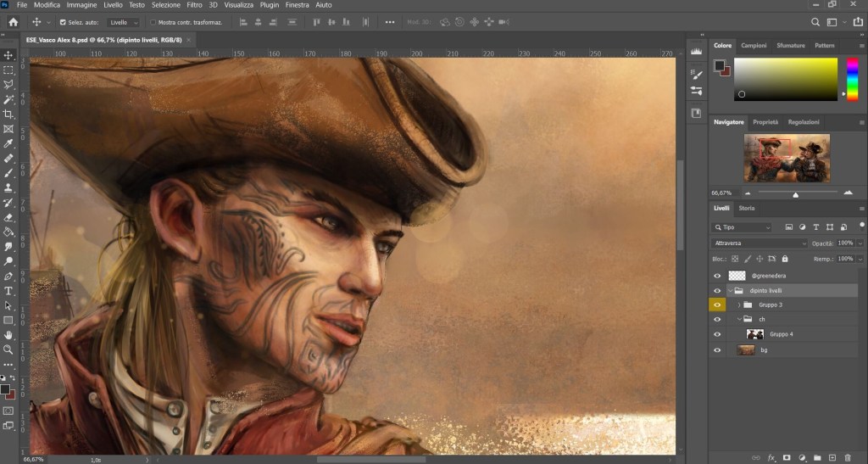The width and height of the screenshot is (868, 464).
Task: Expand the Gruppo 3 layer group
Action: pyautogui.click(x=739, y=305)
